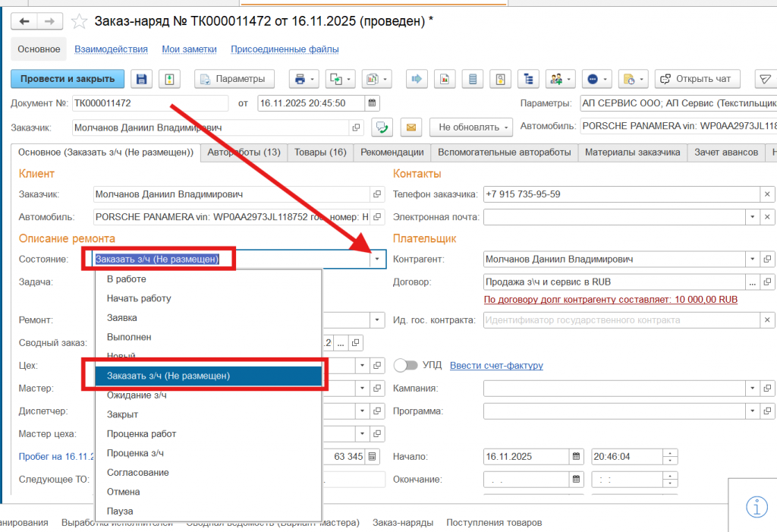Click the calculator icon in mileage field
This screenshot has height=532, width=777.
372,457
